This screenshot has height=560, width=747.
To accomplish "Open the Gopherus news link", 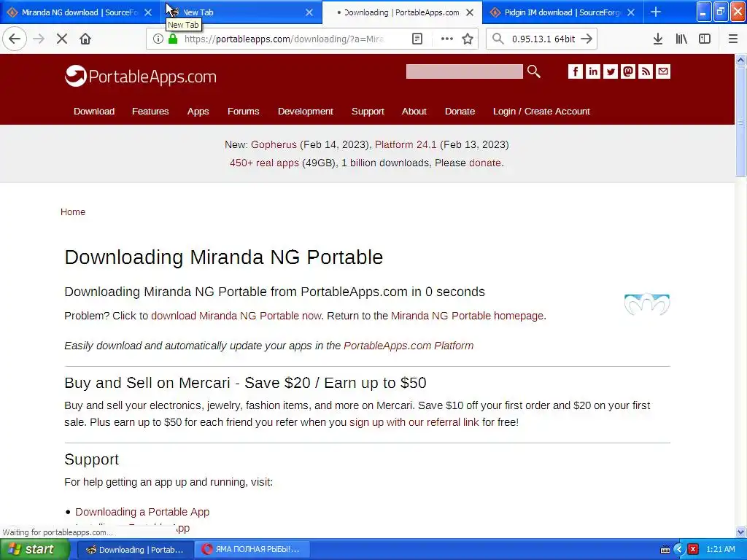I will [274, 144].
